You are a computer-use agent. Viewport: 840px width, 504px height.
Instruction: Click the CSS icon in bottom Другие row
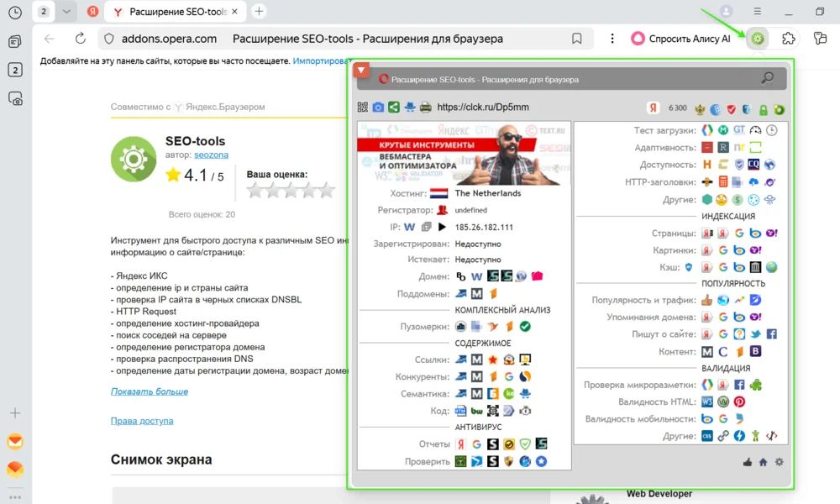[x=707, y=436]
